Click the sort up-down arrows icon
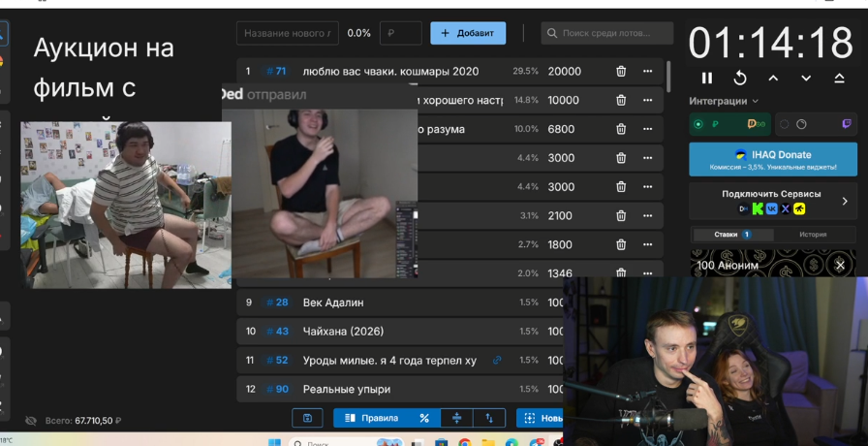Image resolution: width=868 pixels, height=446 pixels. click(x=489, y=418)
